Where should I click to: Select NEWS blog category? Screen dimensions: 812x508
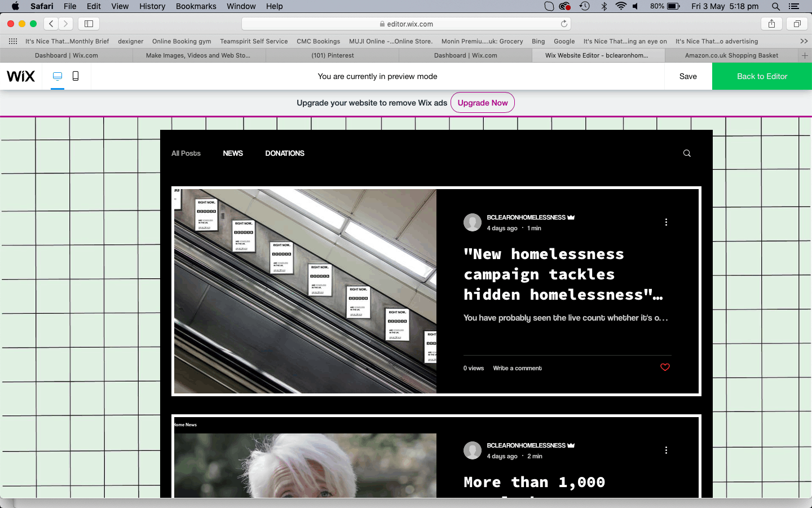point(233,154)
